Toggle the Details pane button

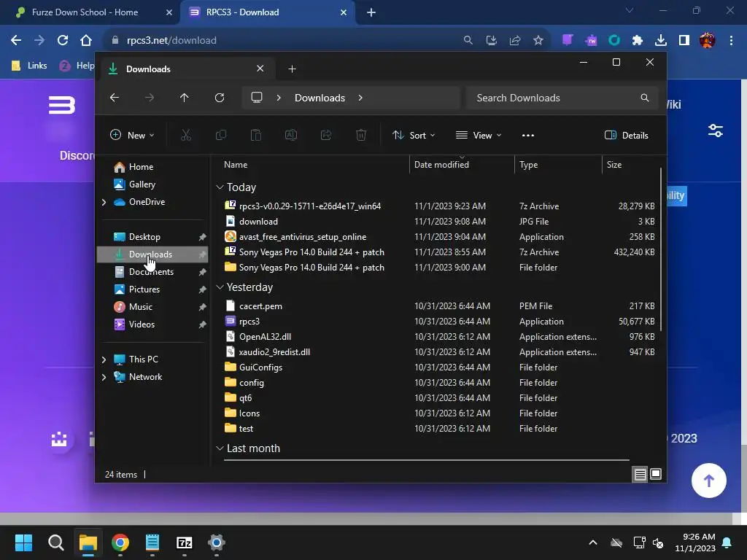(x=626, y=135)
